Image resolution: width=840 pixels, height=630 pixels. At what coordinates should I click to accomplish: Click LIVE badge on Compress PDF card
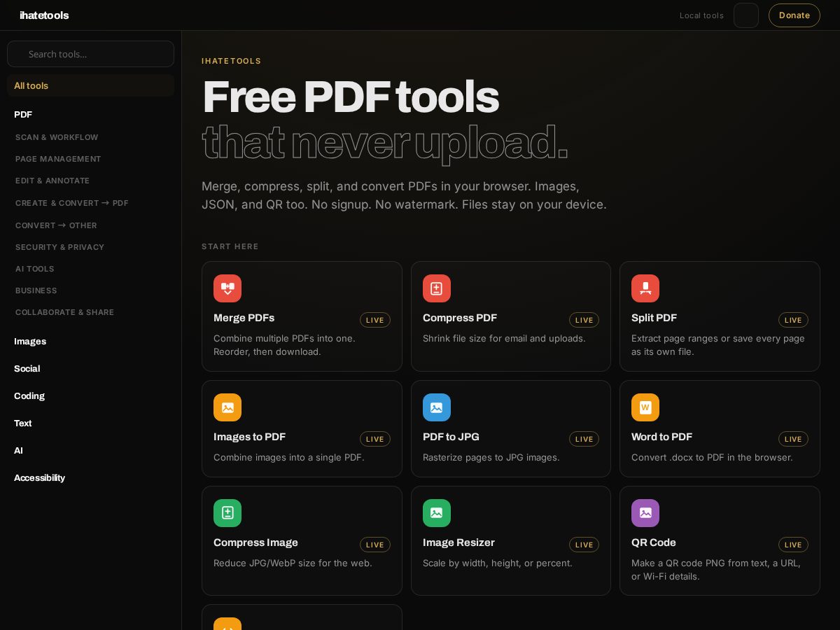click(x=584, y=320)
